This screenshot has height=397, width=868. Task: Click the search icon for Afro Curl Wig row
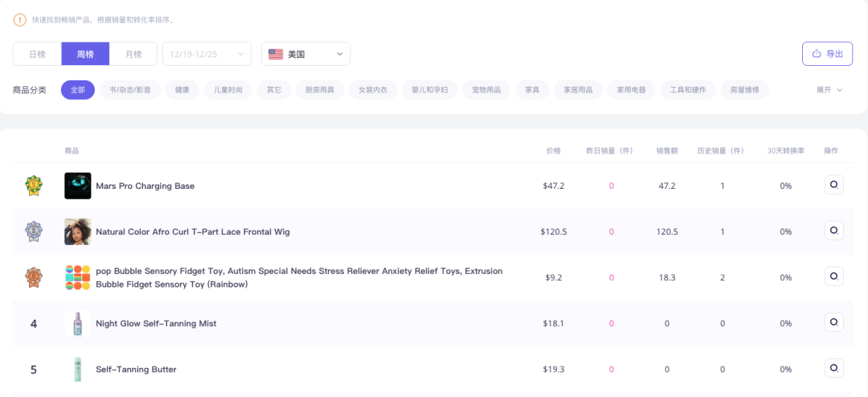(x=833, y=231)
